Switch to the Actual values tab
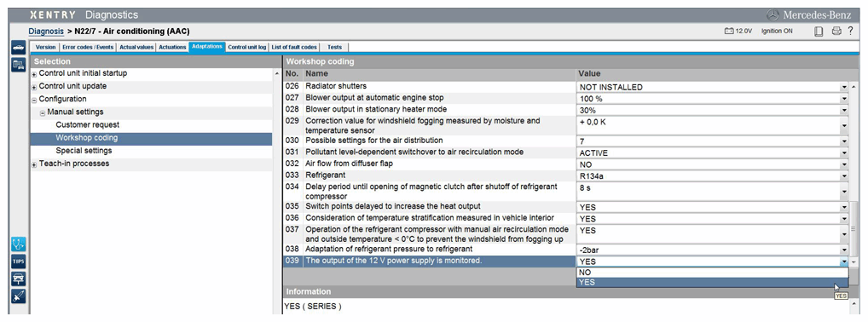Image resolution: width=868 pixels, height=322 pixels. tap(136, 47)
